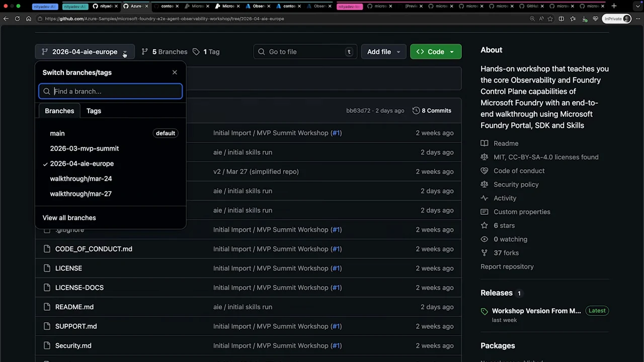The image size is (644, 362).
Task: Open pull request #1 link in LICENSE row
Action: coord(336,268)
